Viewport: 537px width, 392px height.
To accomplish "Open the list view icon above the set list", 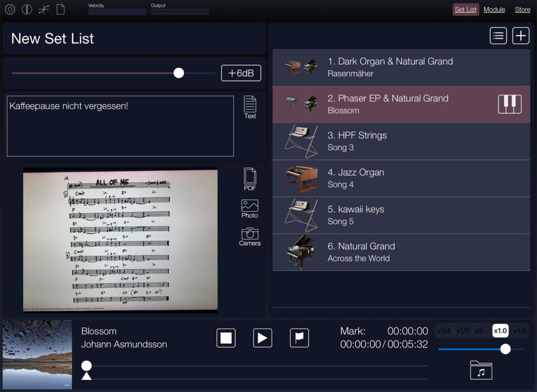I will (x=498, y=36).
